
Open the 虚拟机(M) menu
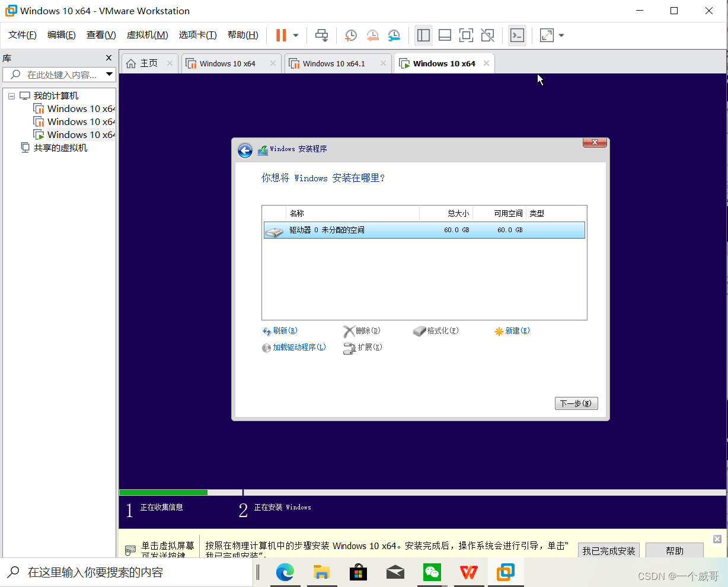click(x=148, y=35)
